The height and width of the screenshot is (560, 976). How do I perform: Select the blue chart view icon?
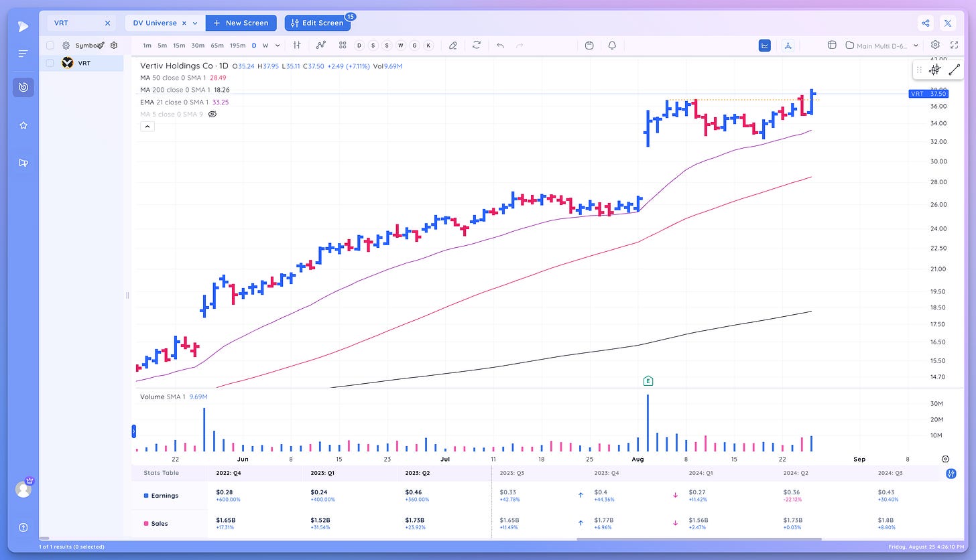click(x=765, y=45)
